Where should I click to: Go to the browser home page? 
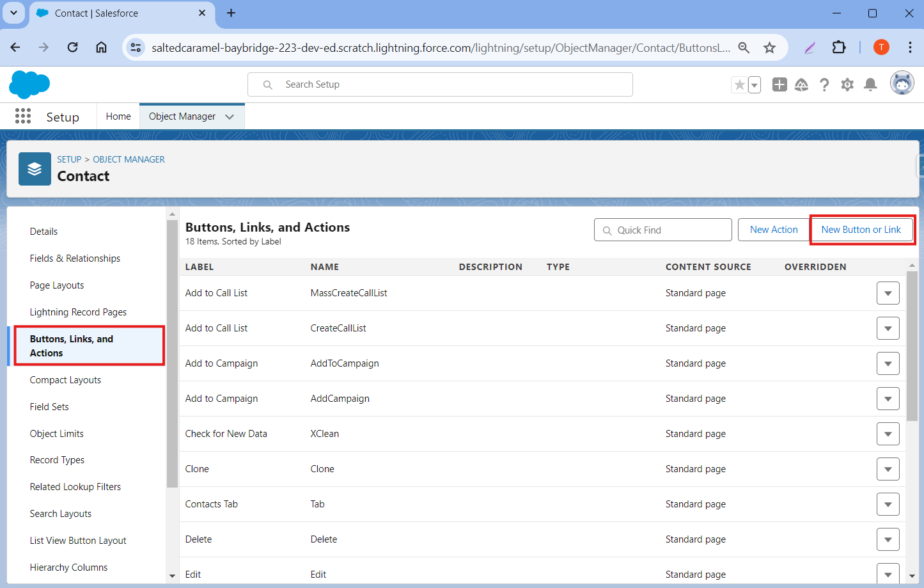101,47
